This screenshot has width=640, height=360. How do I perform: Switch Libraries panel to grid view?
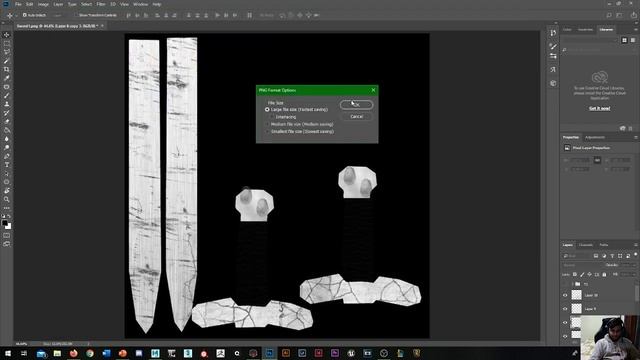coord(624,40)
